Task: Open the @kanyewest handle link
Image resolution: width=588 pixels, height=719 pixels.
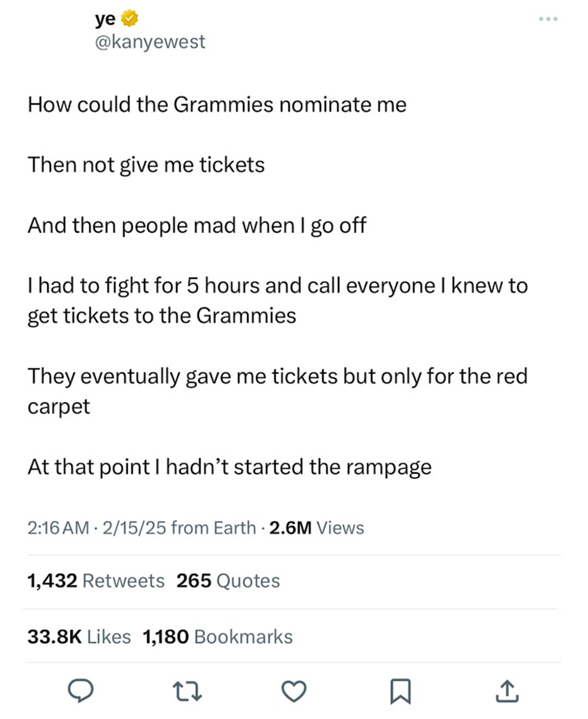Action: point(150,42)
